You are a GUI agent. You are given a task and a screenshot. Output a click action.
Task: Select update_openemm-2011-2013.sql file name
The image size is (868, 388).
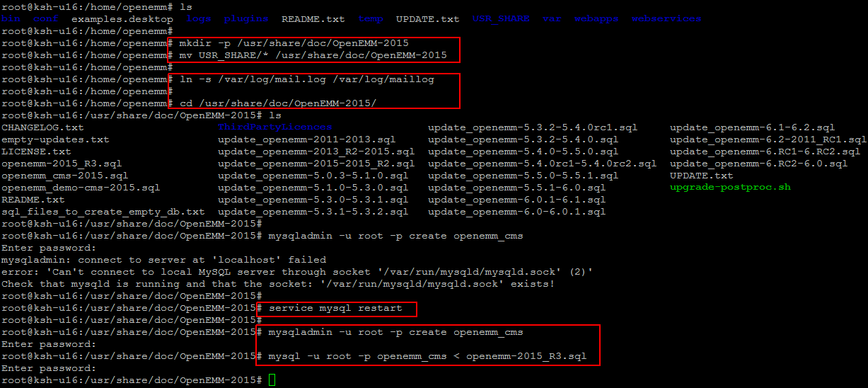tap(307, 139)
